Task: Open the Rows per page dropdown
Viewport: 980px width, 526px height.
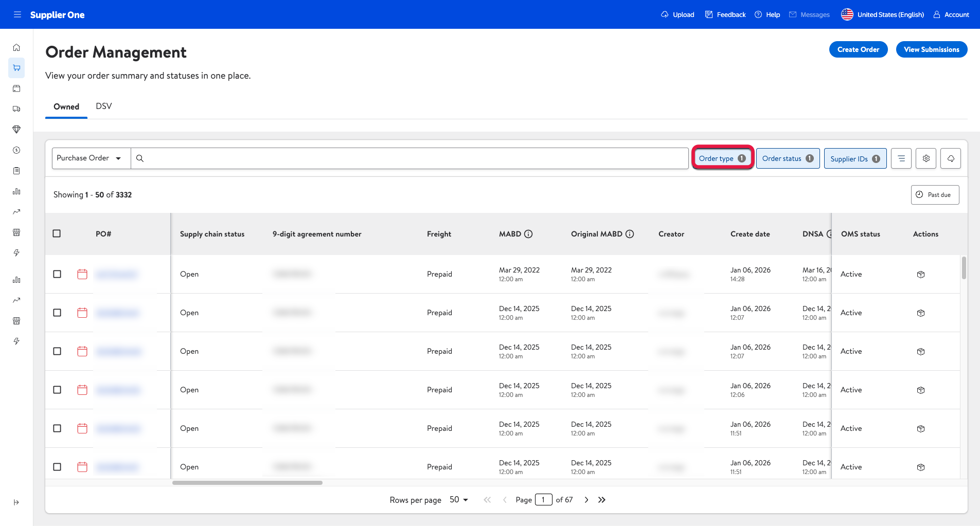Action: (x=458, y=500)
